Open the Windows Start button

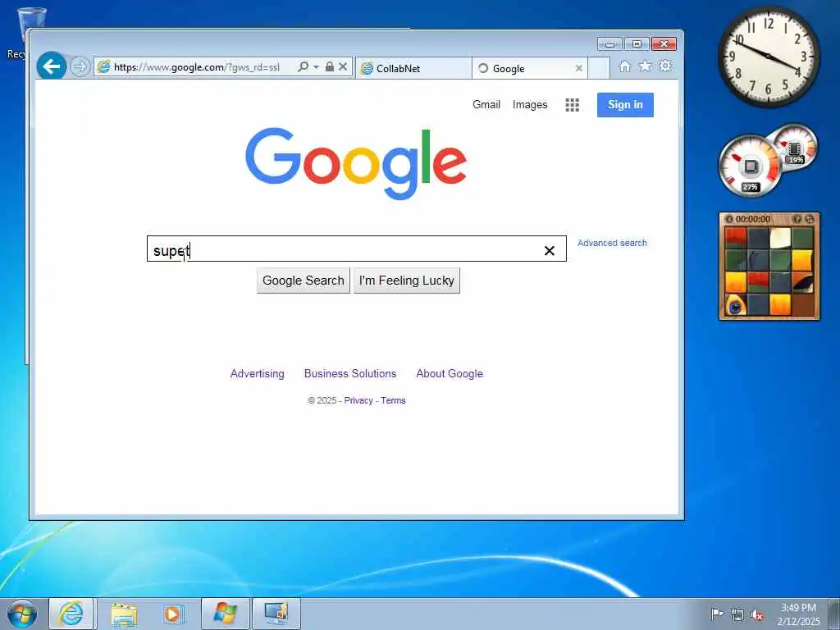click(x=22, y=614)
